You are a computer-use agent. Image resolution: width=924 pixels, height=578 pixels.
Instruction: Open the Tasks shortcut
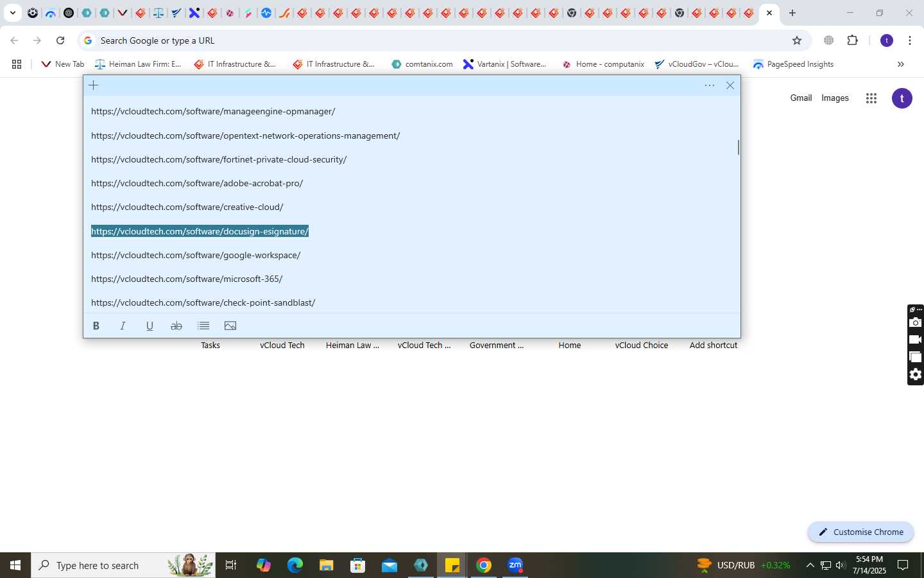coord(210,346)
